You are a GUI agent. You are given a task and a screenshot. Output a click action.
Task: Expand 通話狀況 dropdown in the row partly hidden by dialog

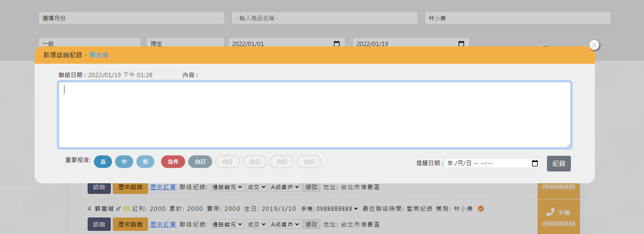coord(227,187)
